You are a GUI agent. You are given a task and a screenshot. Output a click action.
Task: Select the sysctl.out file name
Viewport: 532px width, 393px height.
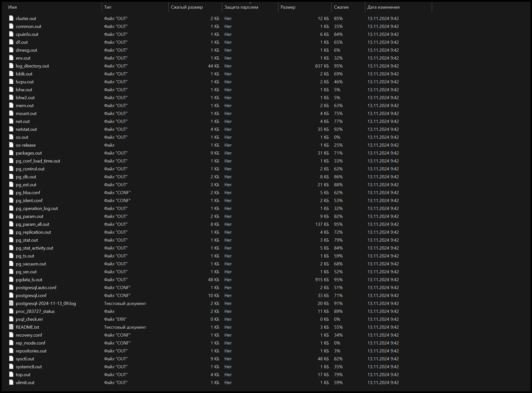pyautogui.click(x=25, y=359)
